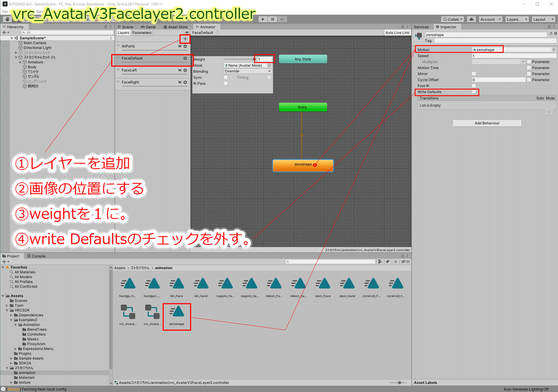Screen dimensions: 558x392
Task: Open the Motion field object picker
Action: 553,49
